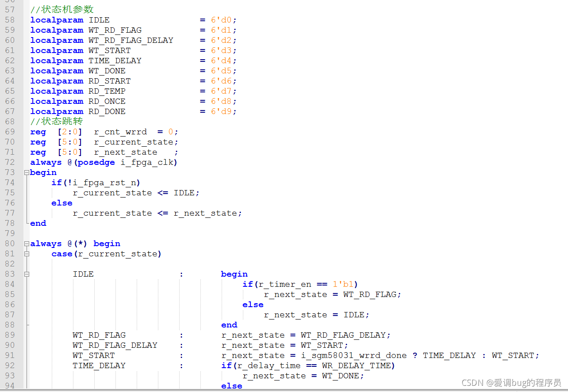
Task: Click WT_DONE in its localparam declaration
Action: click(107, 71)
